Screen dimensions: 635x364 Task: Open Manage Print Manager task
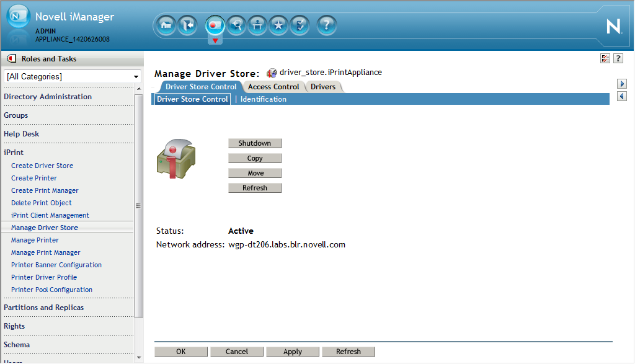46,252
